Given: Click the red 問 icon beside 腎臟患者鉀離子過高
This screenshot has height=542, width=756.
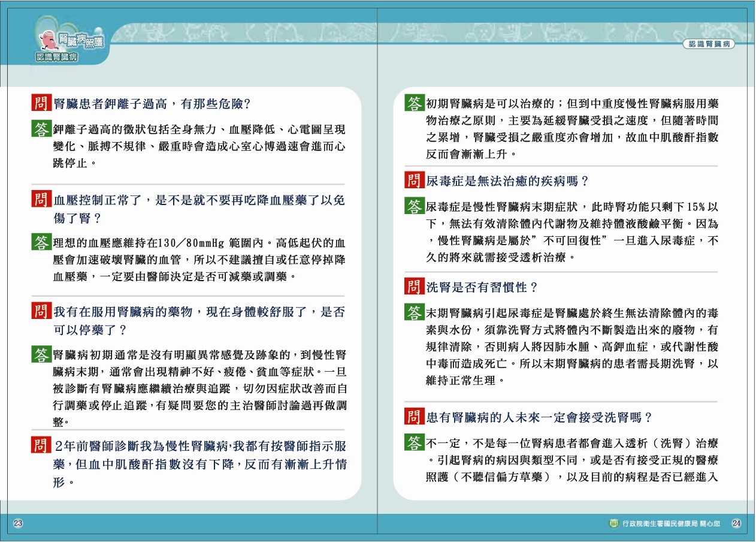Looking at the screenshot, I should click(41, 103).
